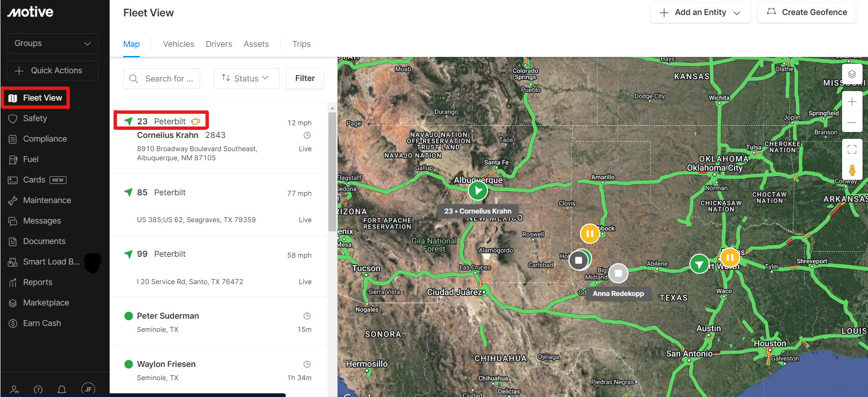Click Create Geofence button
Screen dimensions: 868x397
[807, 13]
